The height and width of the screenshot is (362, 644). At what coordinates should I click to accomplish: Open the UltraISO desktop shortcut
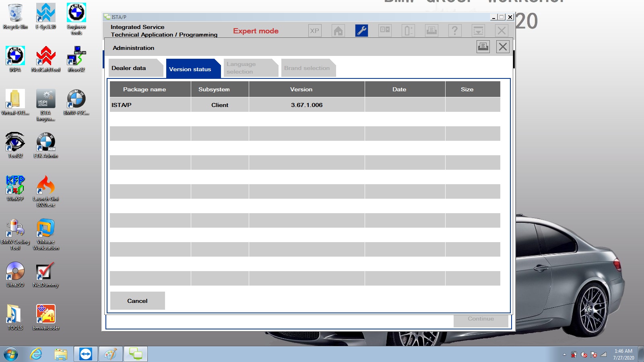click(x=15, y=274)
